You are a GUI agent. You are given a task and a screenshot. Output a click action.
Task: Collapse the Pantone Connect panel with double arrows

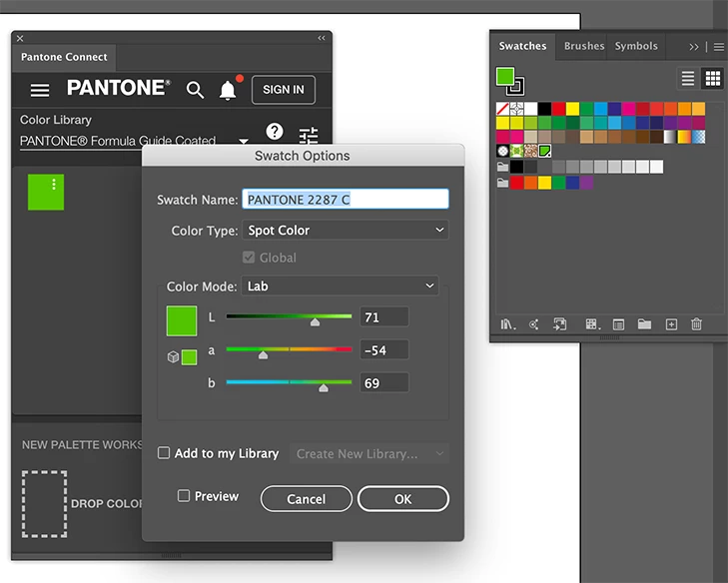(322, 38)
